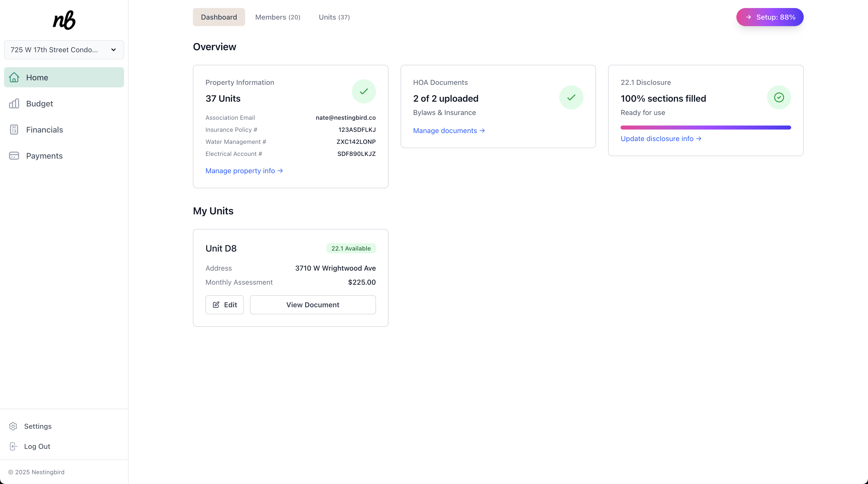
Task: Click the Property Information green checkmark
Action: click(364, 91)
